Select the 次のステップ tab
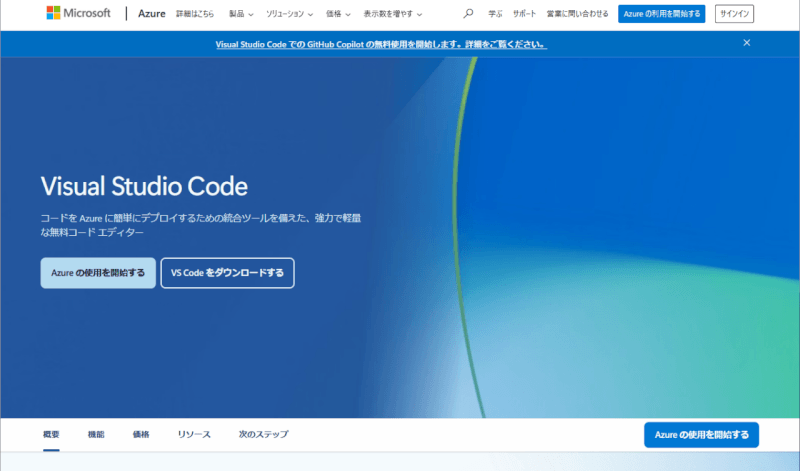800x471 pixels. [x=263, y=435]
